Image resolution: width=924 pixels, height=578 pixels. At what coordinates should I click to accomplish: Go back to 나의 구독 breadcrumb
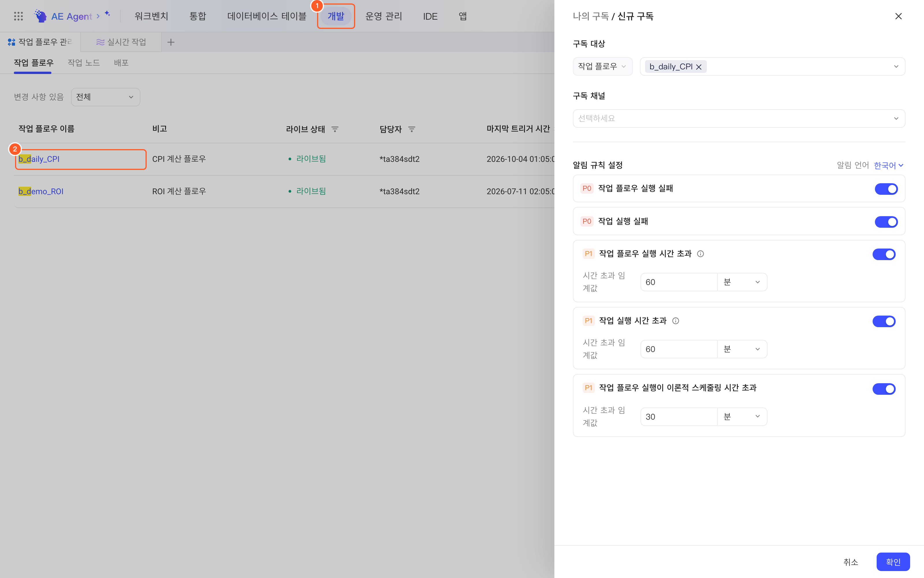pos(591,16)
